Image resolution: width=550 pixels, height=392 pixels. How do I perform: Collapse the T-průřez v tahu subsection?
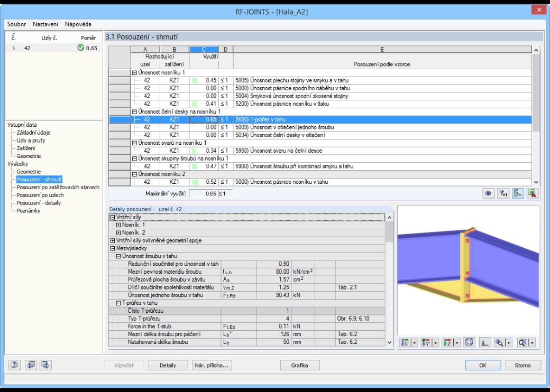tap(118, 303)
